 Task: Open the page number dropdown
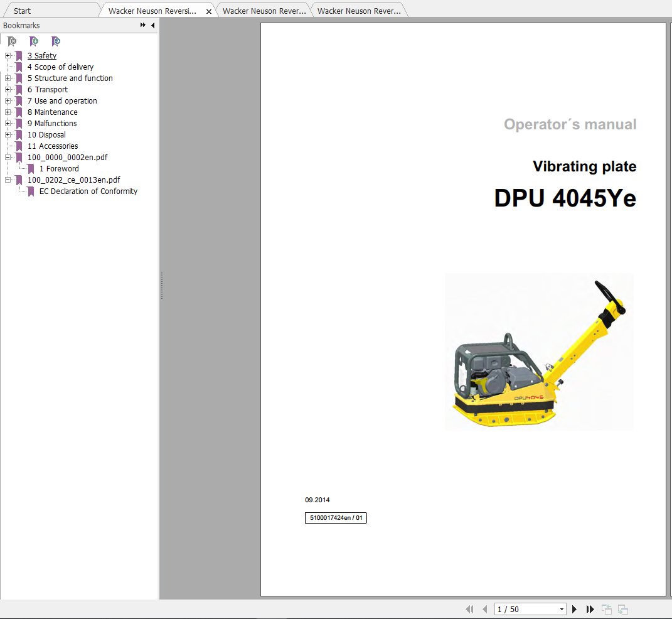[x=561, y=609]
